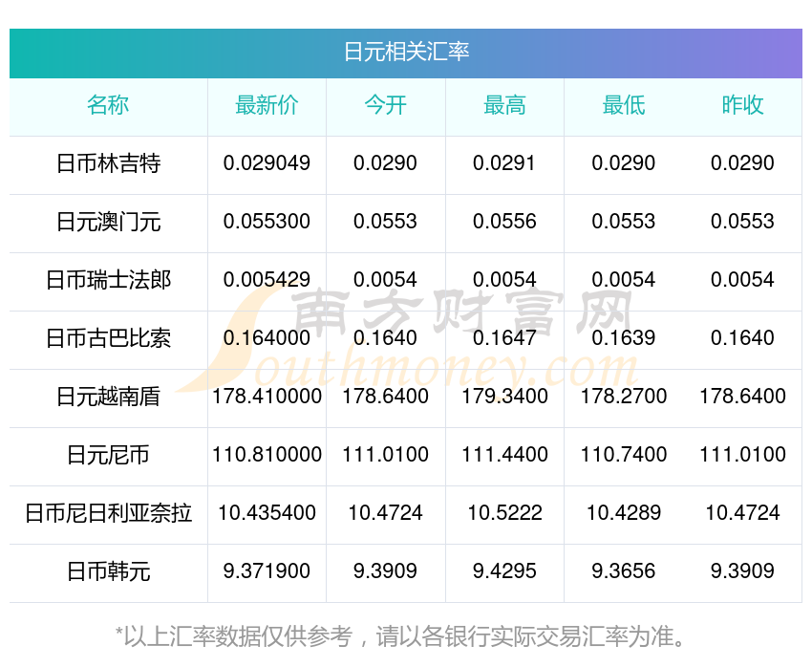
Task: Click the 0.029049 latest price value
Action: tap(267, 163)
